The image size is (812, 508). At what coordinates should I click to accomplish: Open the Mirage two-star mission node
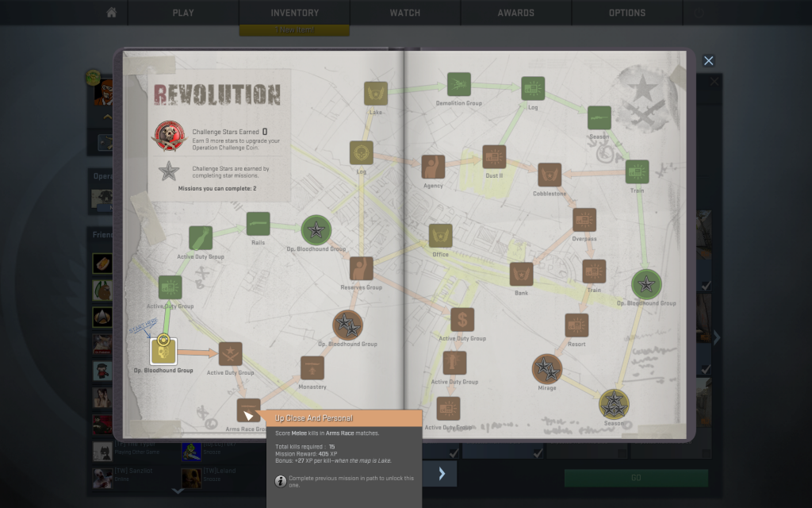coord(546,368)
